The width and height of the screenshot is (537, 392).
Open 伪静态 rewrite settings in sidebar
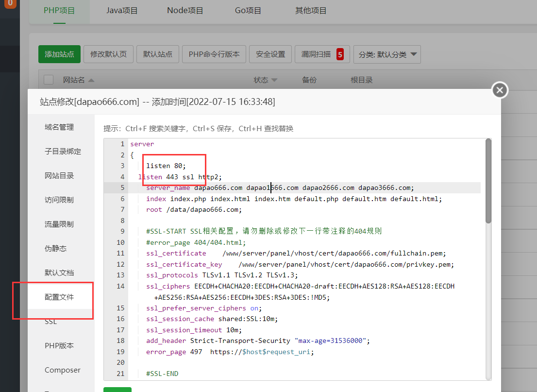tap(54, 248)
